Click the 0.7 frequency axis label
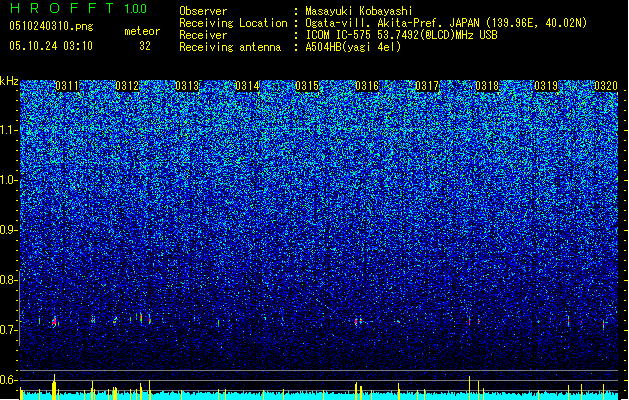The width and height of the screenshot is (629, 400). point(9,330)
